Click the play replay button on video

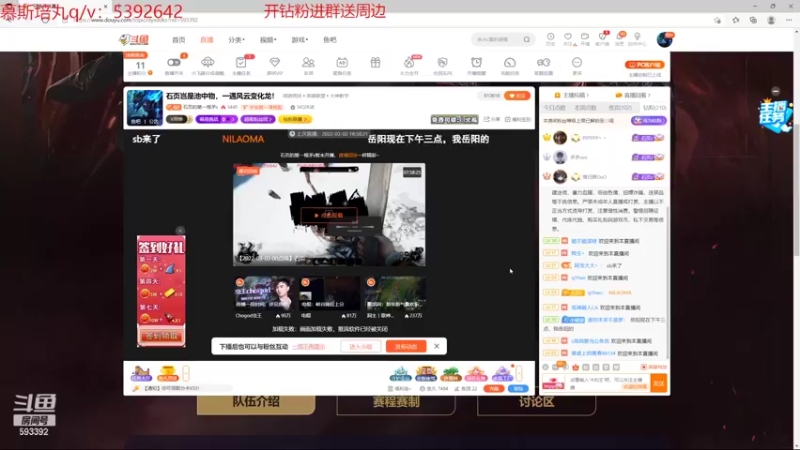pyautogui.click(x=329, y=215)
